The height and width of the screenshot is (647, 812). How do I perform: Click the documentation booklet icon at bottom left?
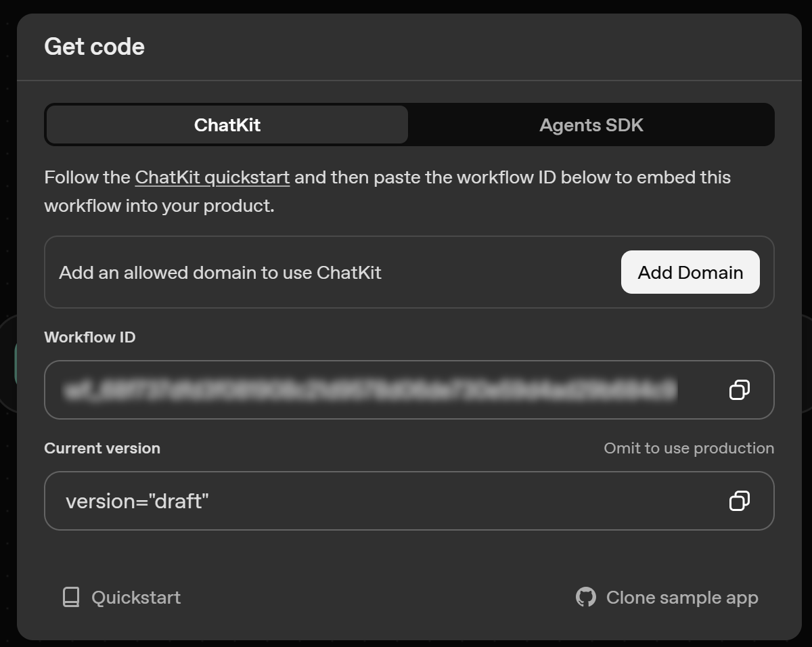(70, 597)
